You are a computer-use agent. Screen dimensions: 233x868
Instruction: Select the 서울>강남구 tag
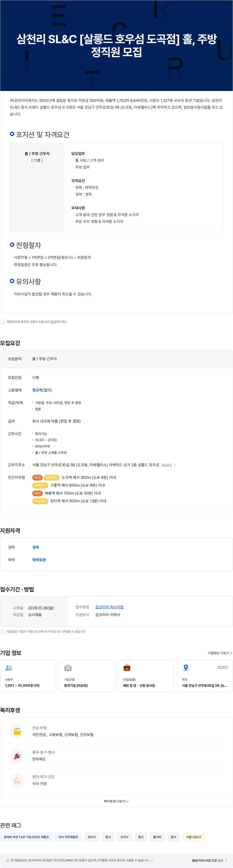click(193, 837)
